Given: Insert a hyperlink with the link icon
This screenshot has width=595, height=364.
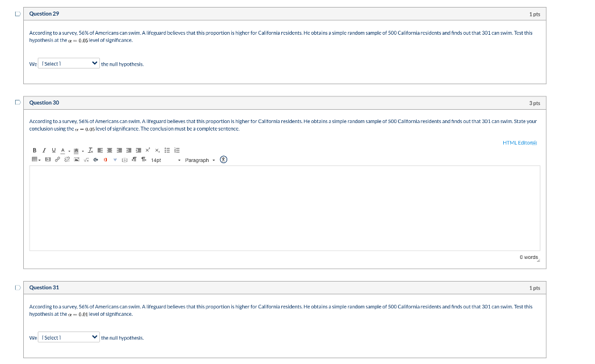Looking at the screenshot, I should [58, 160].
